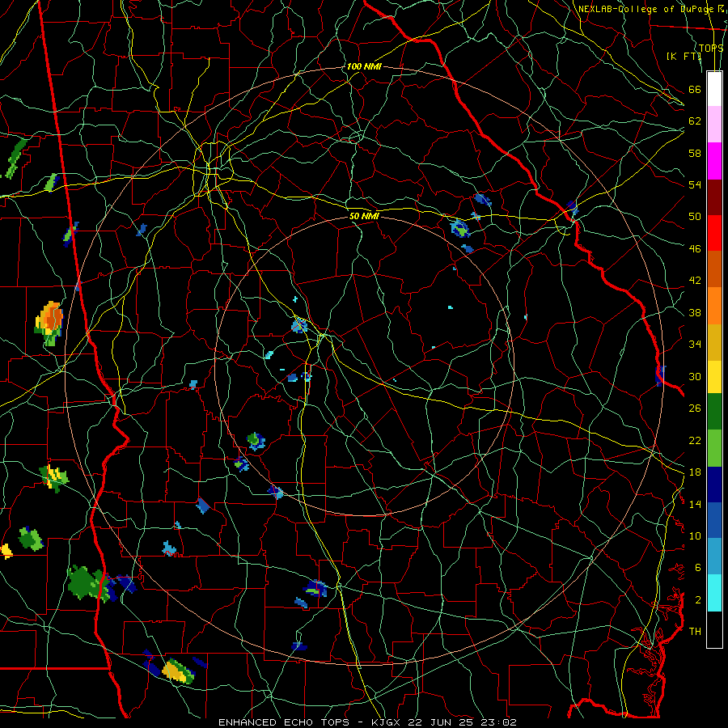The width and height of the screenshot is (728, 728).
Task: Click the legend value '30'
Action: (x=695, y=376)
